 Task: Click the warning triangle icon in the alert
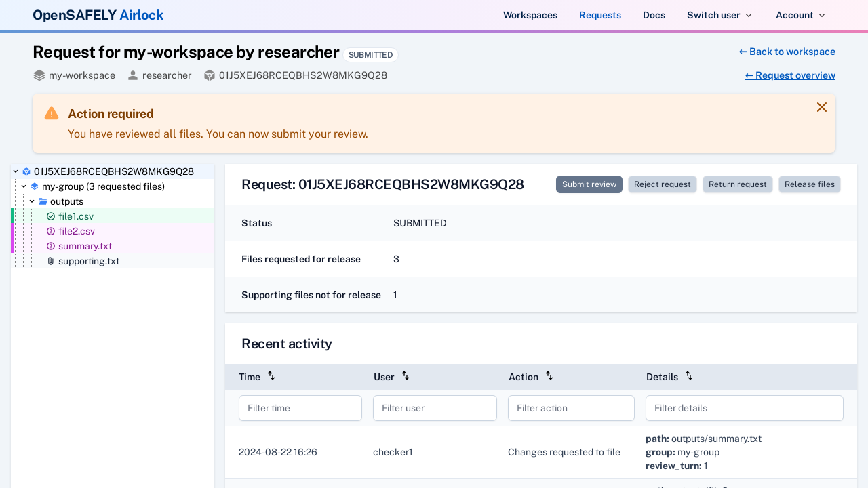coord(52,114)
